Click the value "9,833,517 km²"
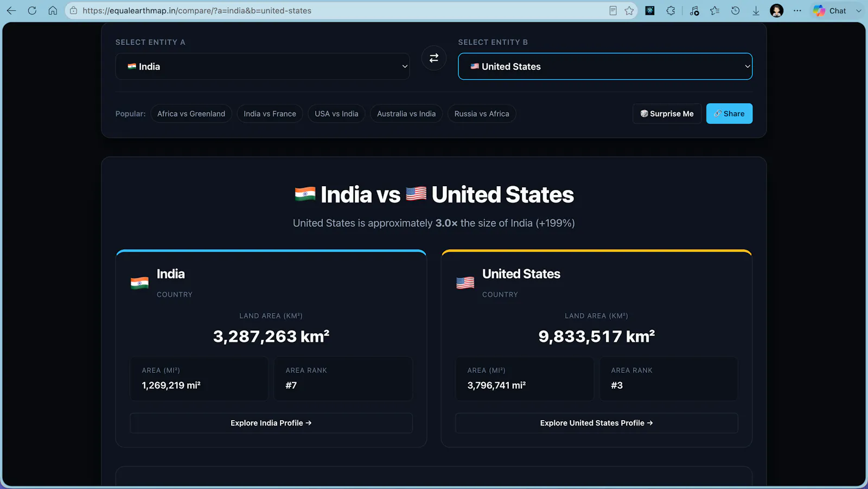 click(x=597, y=336)
